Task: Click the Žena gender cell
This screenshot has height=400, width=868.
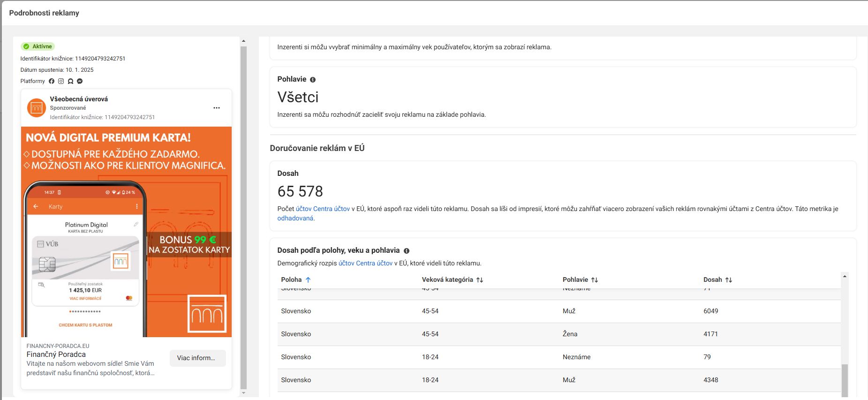Action: tap(570, 334)
